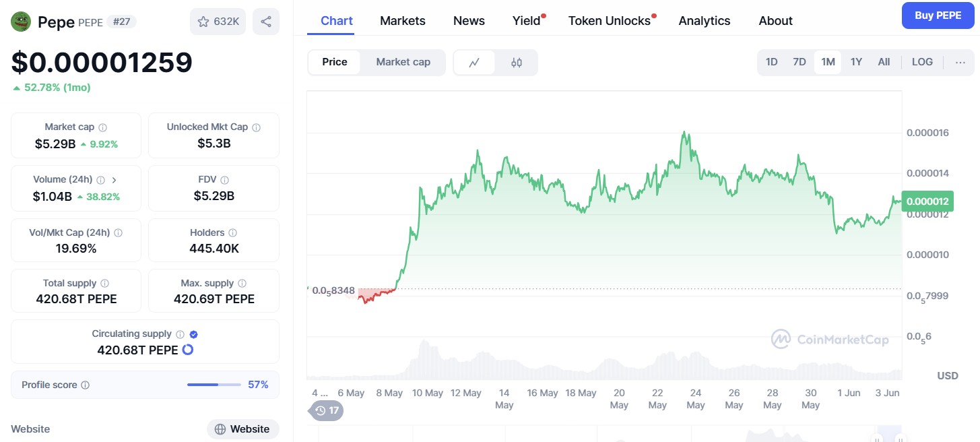Select the line chart icon
The width and height of the screenshot is (980, 442).
pyautogui.click(x=474, y=63)
